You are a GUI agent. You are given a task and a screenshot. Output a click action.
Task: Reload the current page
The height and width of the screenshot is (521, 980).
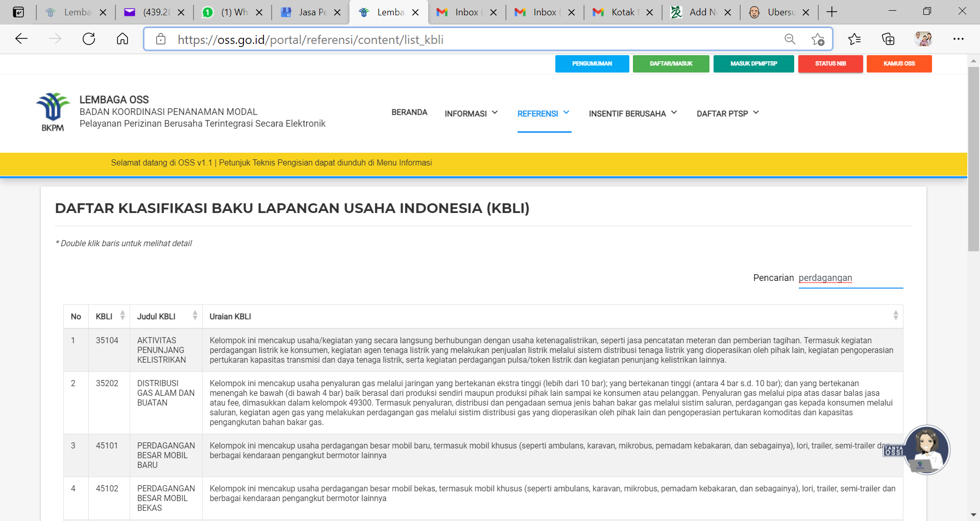pyautogui.click(x=88, y=39)
